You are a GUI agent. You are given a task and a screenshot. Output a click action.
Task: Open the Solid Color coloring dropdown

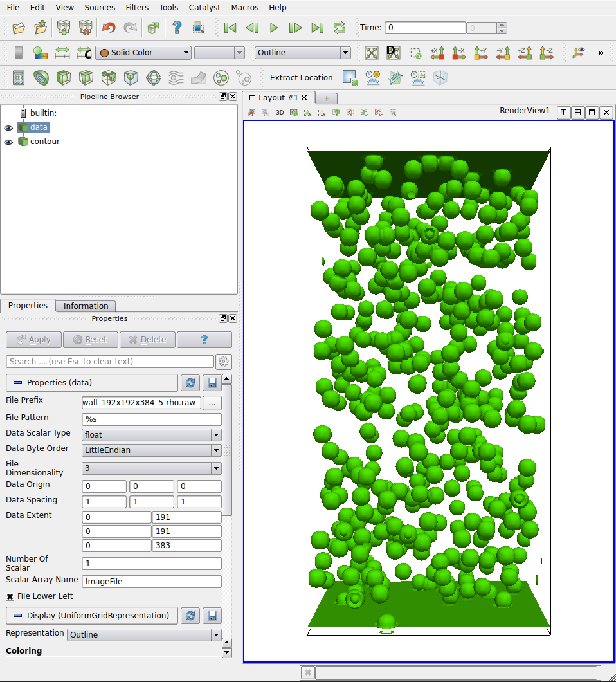pyautogui.click(x=143, y=53)
